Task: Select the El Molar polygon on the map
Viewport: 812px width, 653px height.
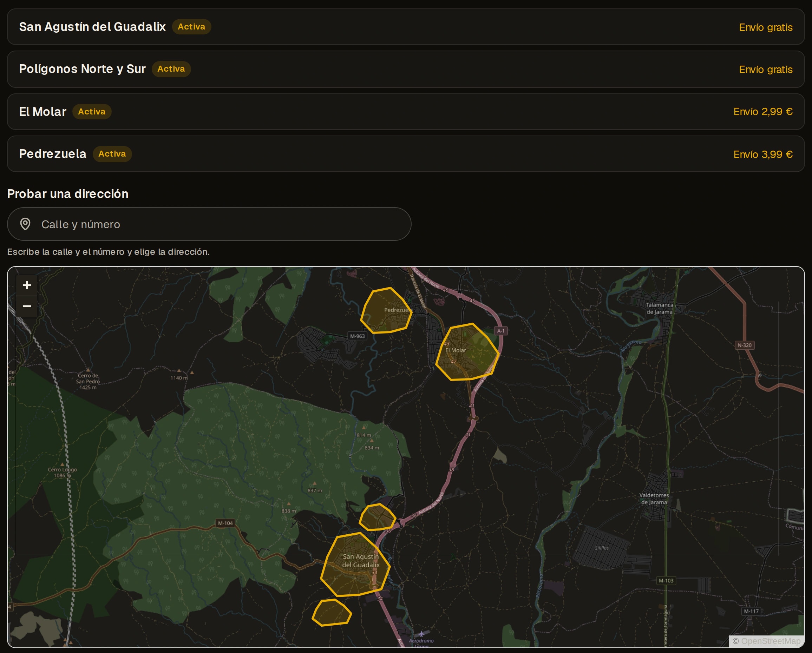Action: point(467,352)
